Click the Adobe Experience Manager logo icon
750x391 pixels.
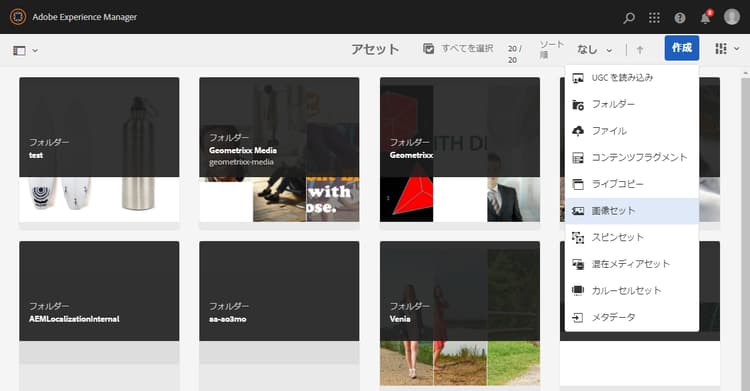(18, 17)
